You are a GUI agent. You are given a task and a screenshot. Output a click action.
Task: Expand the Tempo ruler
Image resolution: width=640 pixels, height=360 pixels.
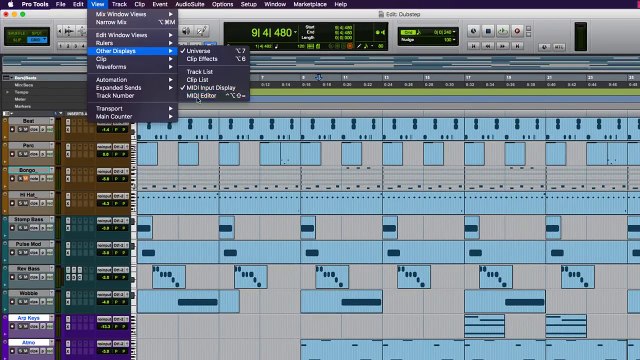[x=7, y=92]
